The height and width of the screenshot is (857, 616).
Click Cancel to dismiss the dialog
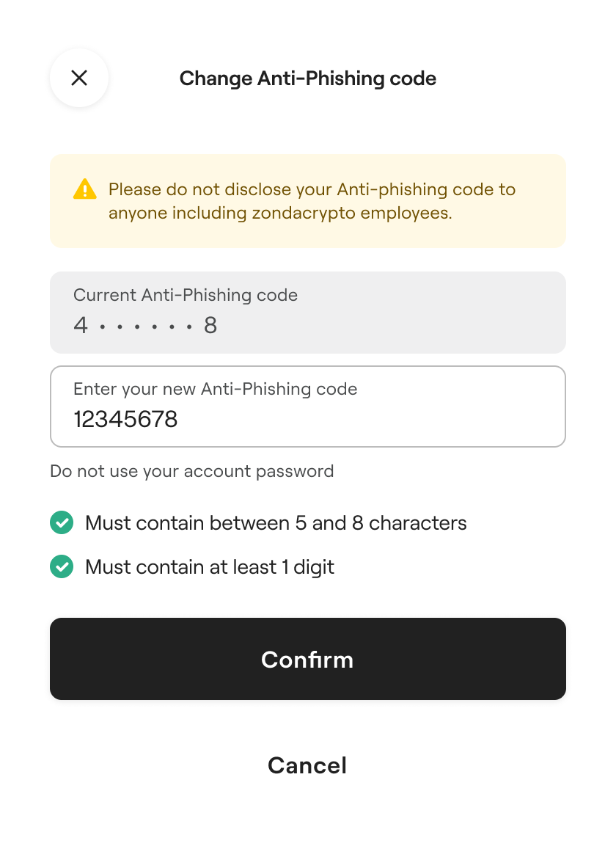point(308,765)
